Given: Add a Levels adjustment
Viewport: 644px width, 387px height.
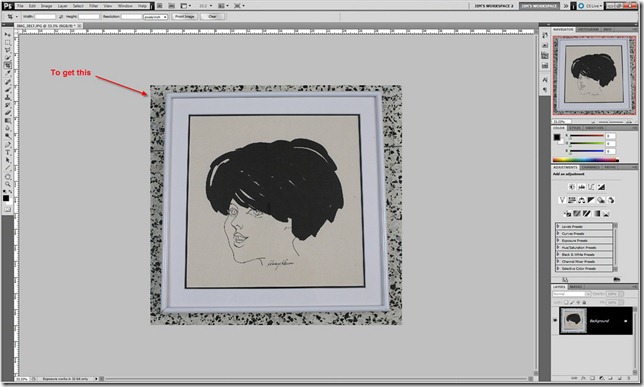Looking at the screenshot, I should click(x=582, y=187).
